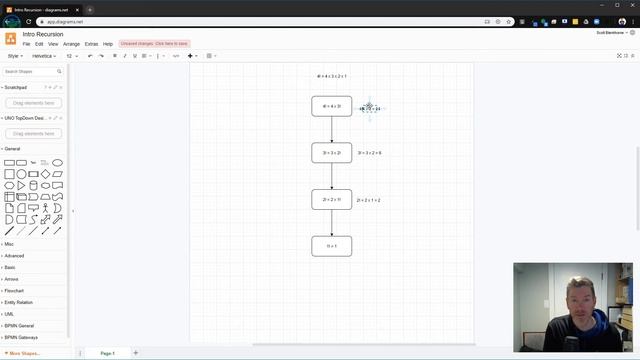This screenshot has height=360, width=640.
Task: Toggle underline text formatting
Action: coord(135,56)
